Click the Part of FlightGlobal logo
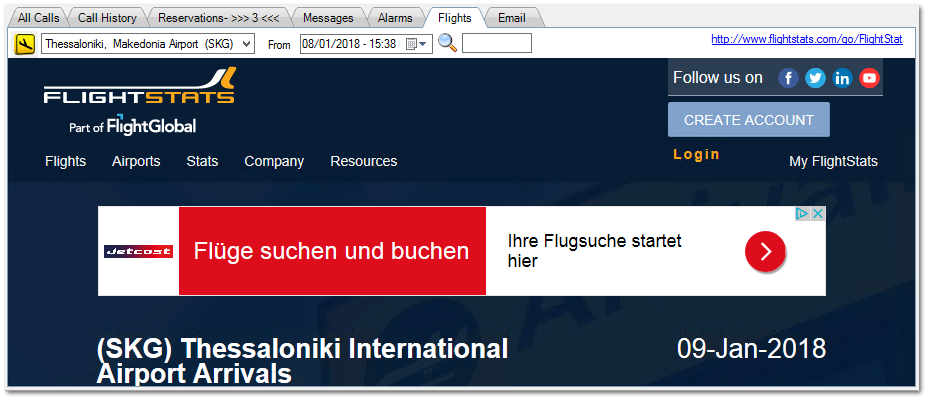The height and width of the screenshot is (400, 928). pos(133,124)
